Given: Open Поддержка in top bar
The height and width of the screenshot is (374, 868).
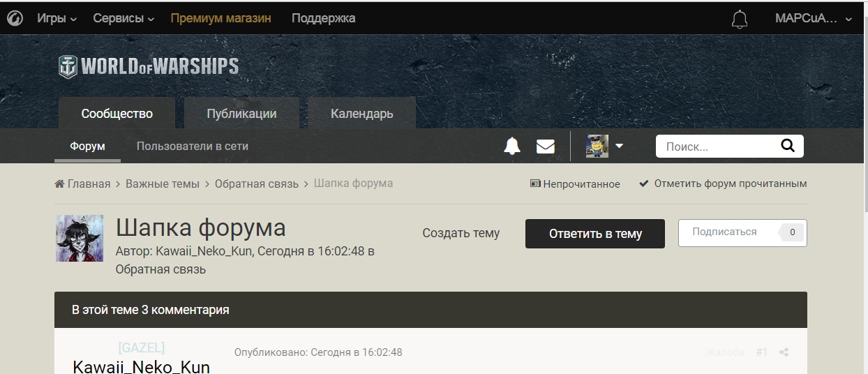Looking at the screenshot, I should pos(323,18).
